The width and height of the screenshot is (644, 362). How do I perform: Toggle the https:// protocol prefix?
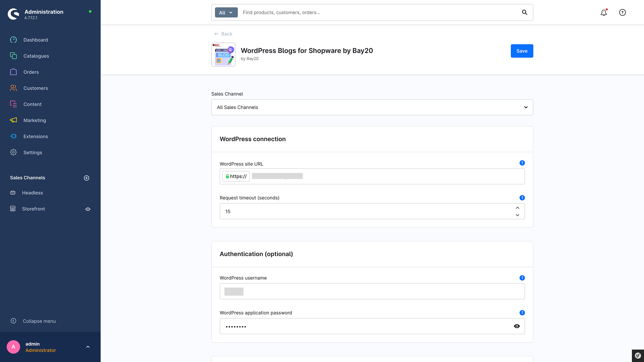pyautogui.click(x=236, y=176)
